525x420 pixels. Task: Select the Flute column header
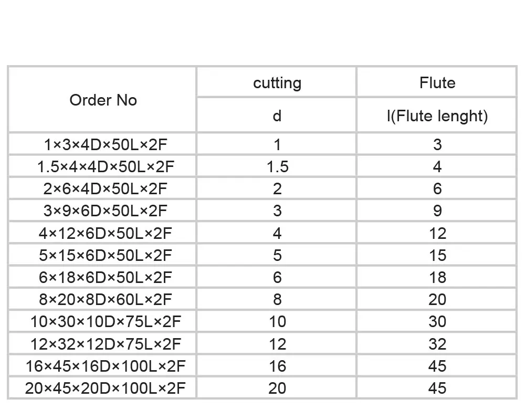437,82
